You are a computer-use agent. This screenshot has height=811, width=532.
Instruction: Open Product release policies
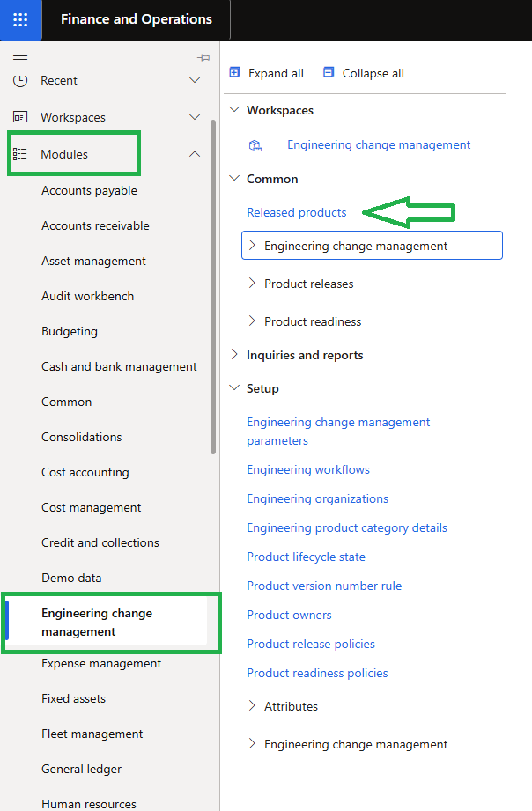click(x=310, y=644)
